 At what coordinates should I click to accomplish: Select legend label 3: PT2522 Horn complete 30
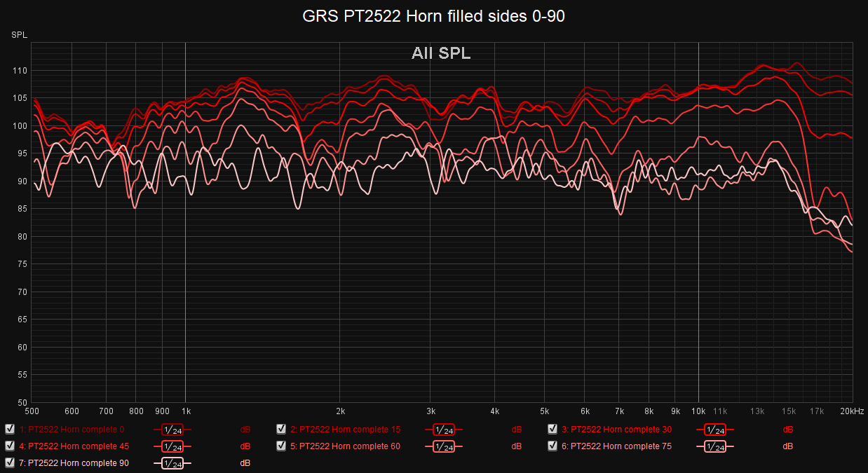(x=617, y=430)
